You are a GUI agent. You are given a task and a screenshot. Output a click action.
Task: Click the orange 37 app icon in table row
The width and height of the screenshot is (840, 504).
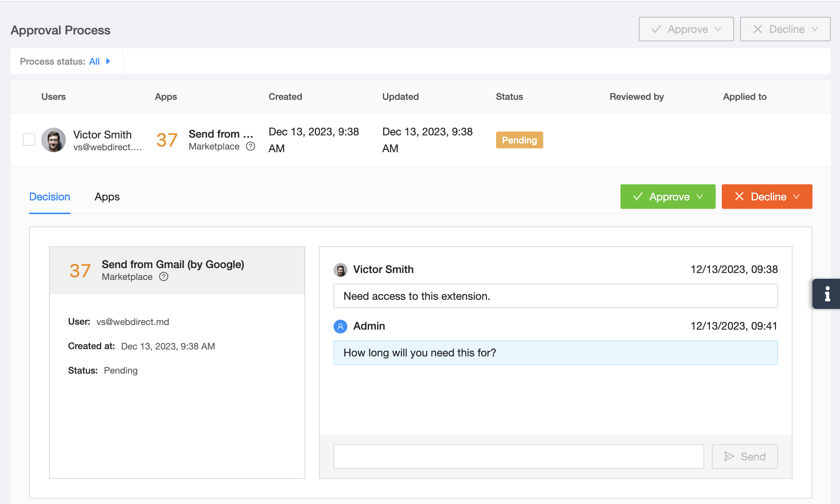pos(167,140)
